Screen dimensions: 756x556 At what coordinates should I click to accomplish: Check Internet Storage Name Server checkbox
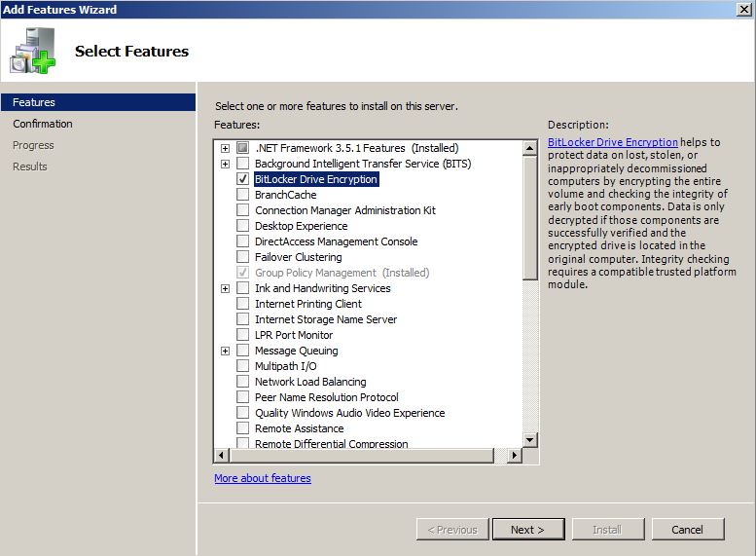(243, 319)
